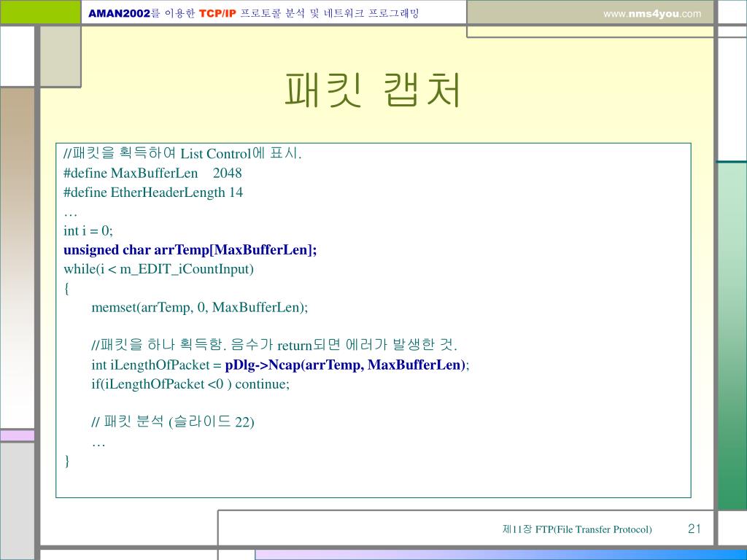
Task: Click the closing brace of the while loop
Action: (x=66, y=461)
